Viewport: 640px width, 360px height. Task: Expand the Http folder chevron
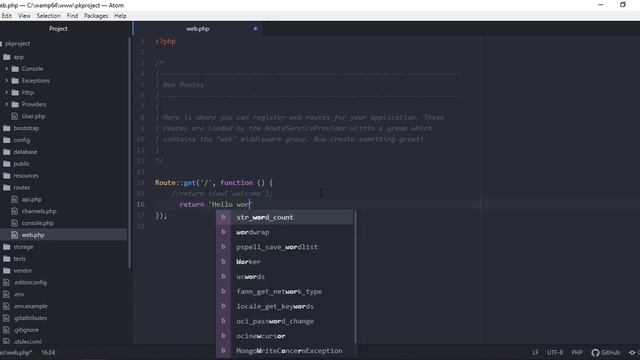pyautogui.click(x=6, y=92)
